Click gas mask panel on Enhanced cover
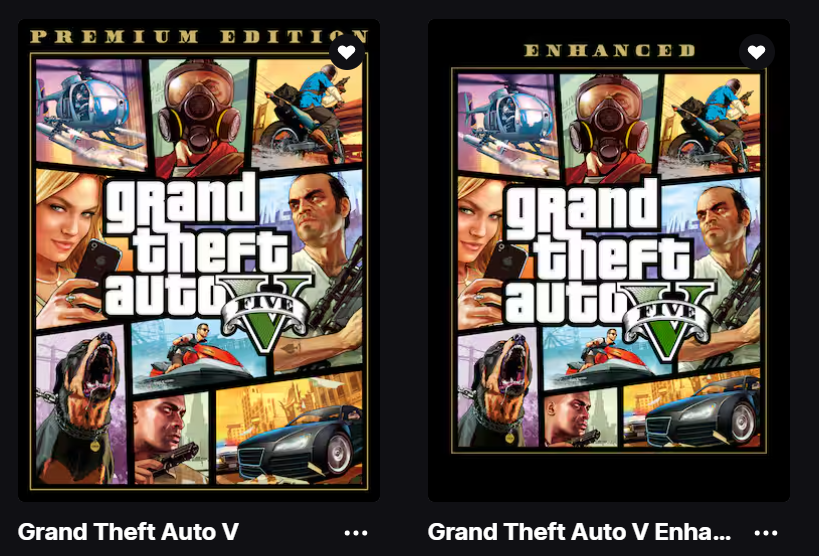This screenshot has height=556, width=819. (608, 127)
